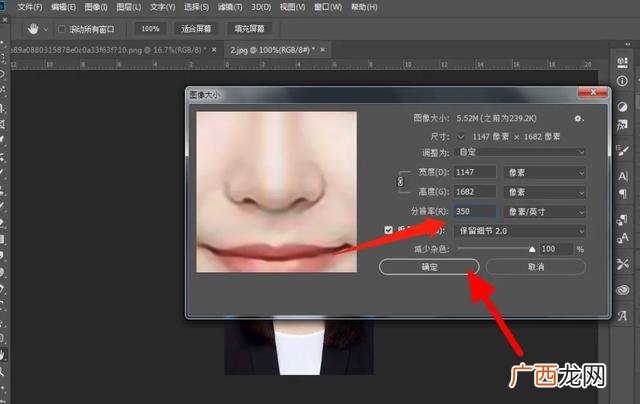Click the 宽度(D) input field showing 1147

pos(475,172)
